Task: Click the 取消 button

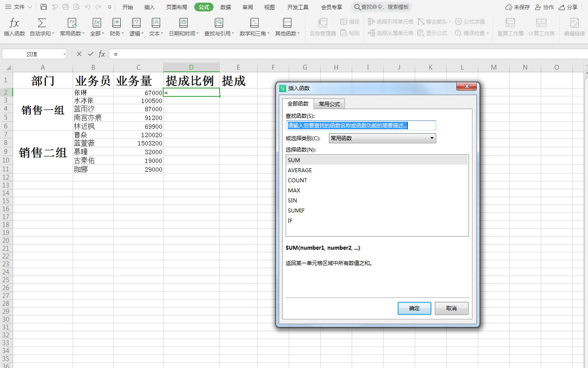Action: coord(451,308)
